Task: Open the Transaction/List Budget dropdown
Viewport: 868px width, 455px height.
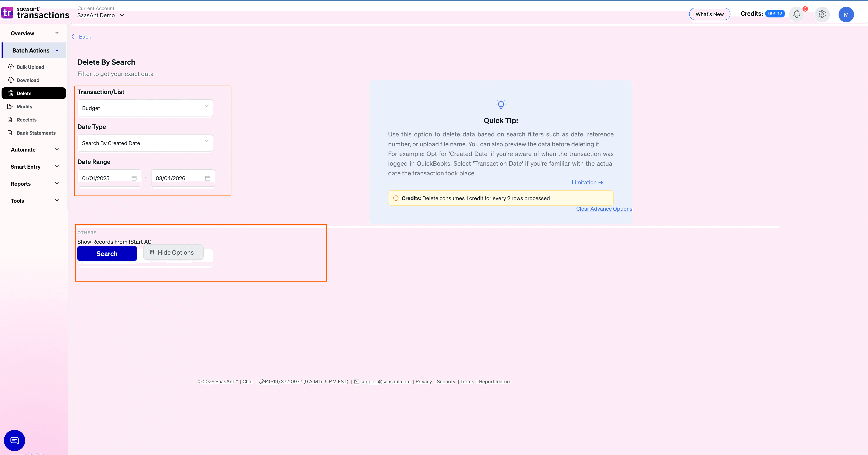Action: [145, 108]
